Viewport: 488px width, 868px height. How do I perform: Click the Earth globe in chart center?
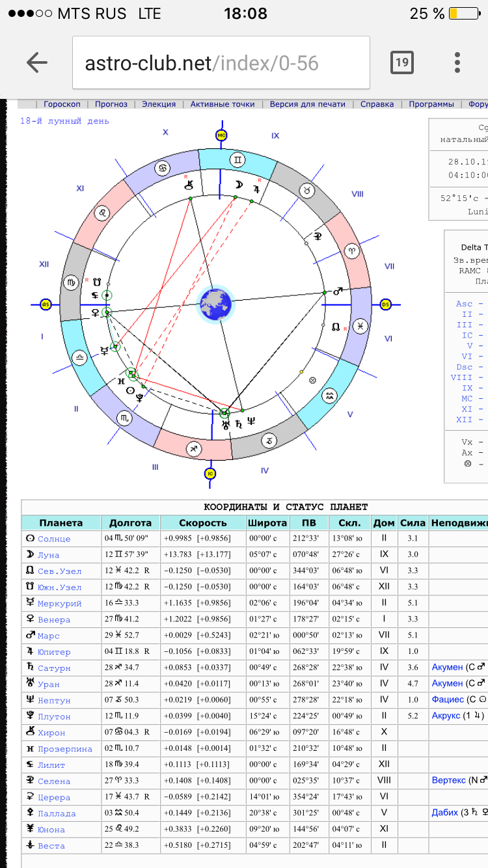tap(215, 304)
